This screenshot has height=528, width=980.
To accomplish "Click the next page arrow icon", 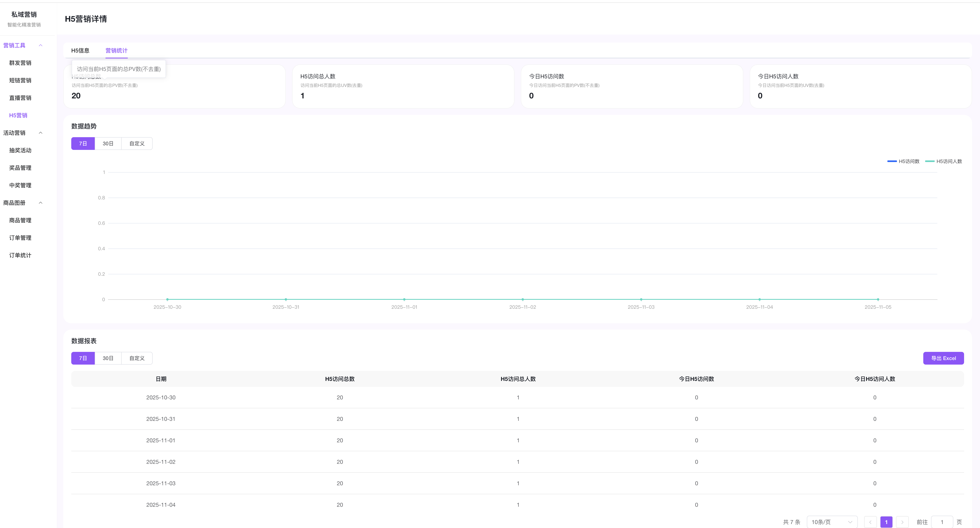I will (x=902, y=522).
